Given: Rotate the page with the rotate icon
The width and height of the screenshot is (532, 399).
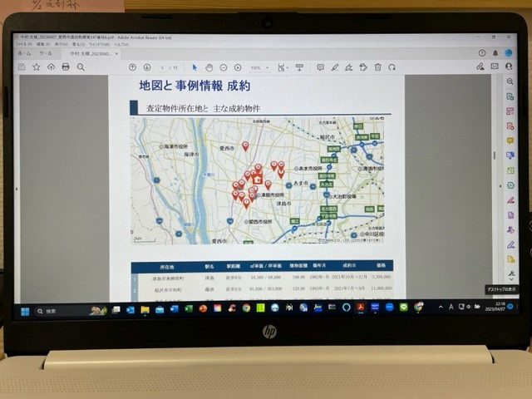Looking at the screenshot, I should click(x=392, y=67).
